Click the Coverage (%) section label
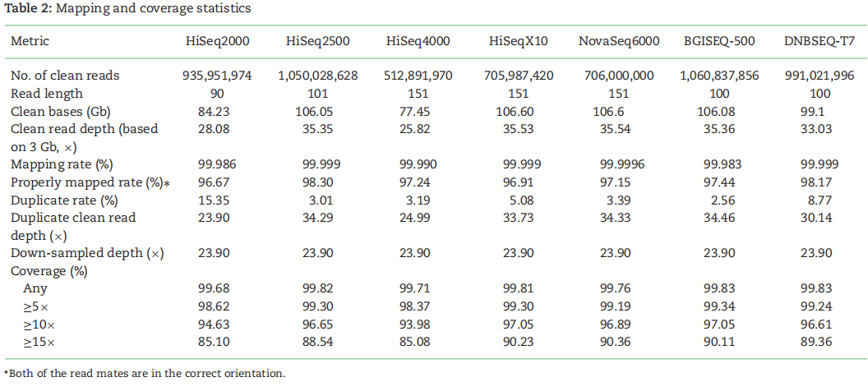Image resolution: width=868 pixels, height=391 pixels. [x=49, y=270]
